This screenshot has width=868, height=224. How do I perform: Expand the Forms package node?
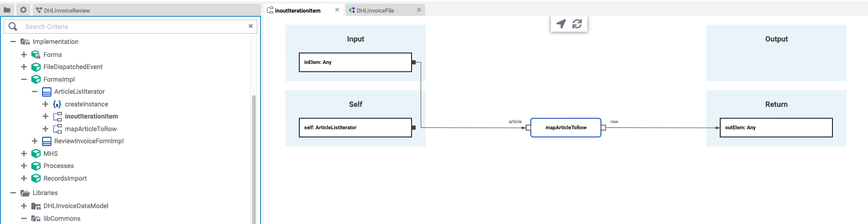pos(24,55)
